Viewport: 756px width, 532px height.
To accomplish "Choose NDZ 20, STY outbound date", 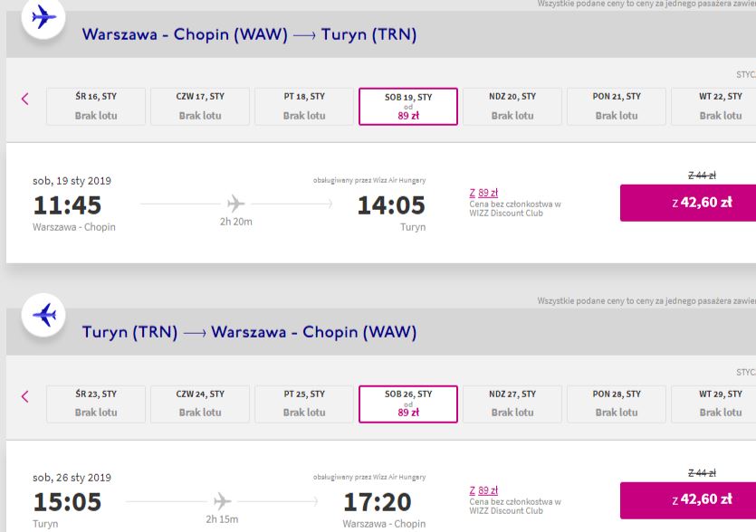I will 512,107.
